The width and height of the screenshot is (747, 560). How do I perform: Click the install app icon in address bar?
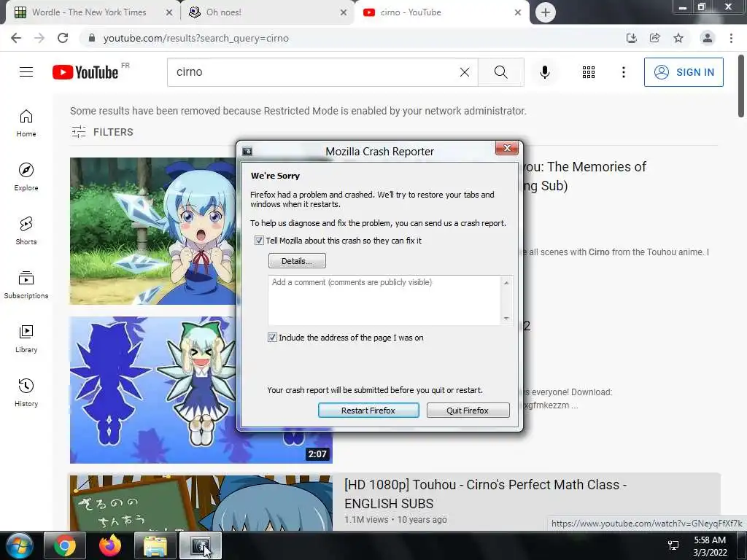(x=632, y=38)
